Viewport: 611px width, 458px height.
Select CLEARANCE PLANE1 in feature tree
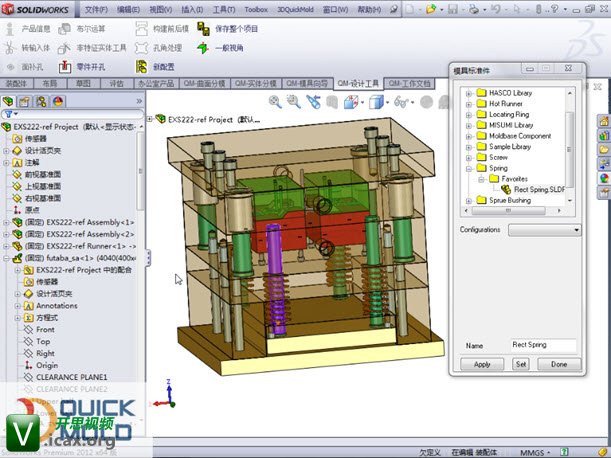[x=71, y=377]
